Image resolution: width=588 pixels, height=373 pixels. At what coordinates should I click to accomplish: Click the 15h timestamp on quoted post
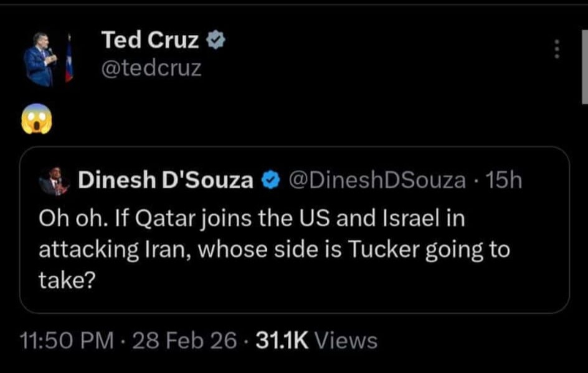click(x=503, y=181)
